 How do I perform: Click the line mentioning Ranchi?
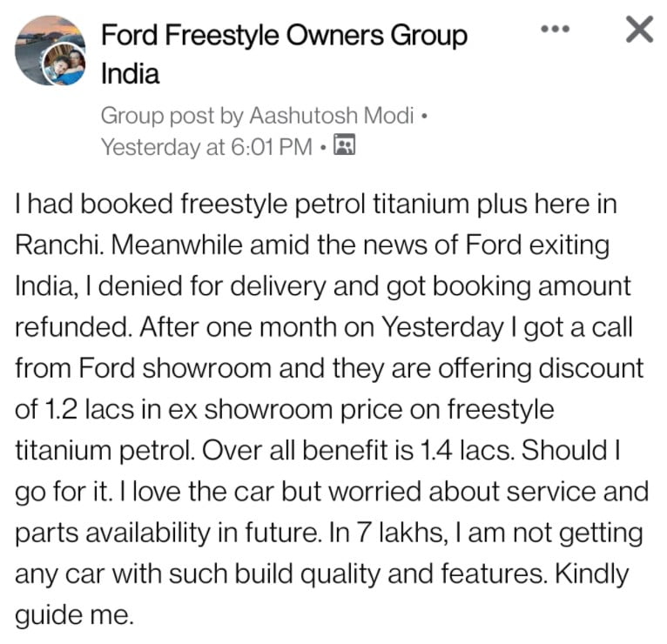click(313, 245)
